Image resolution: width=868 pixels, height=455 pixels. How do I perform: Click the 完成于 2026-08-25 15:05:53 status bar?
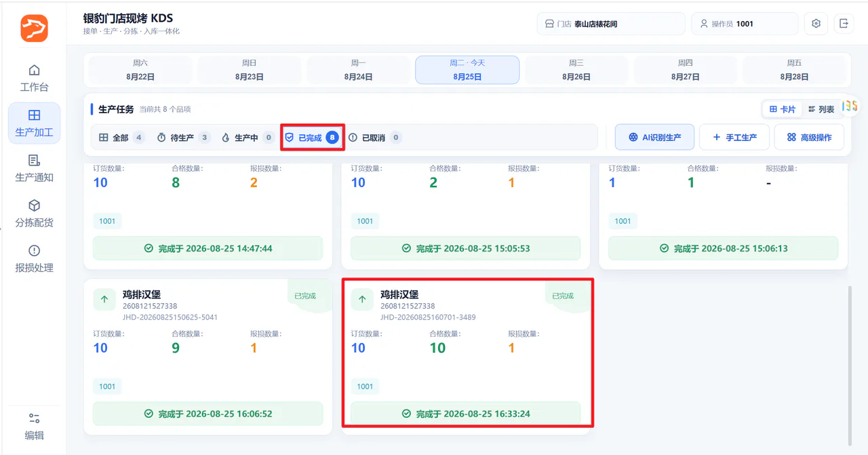point(466,248)
